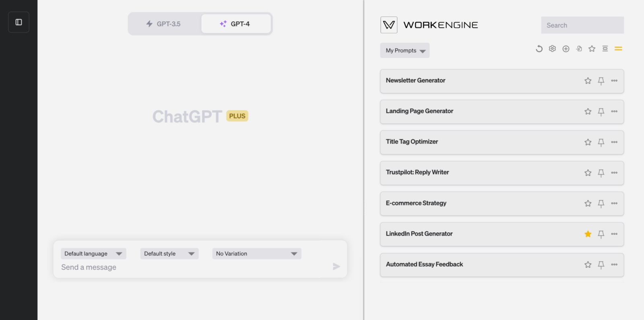Toggle the left sidebar panel icon
This screenshot has height=320, width=644.
19,22
